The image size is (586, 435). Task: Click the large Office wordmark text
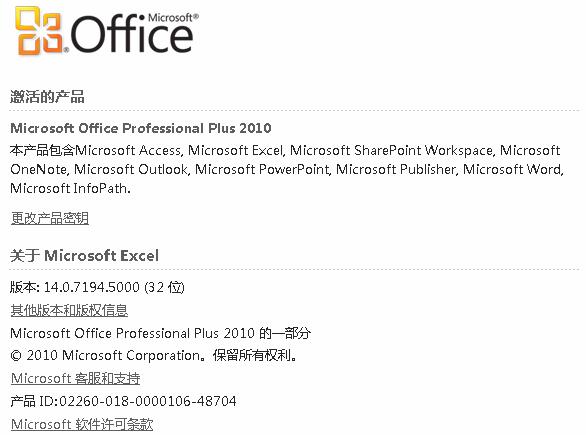point(132,34)
